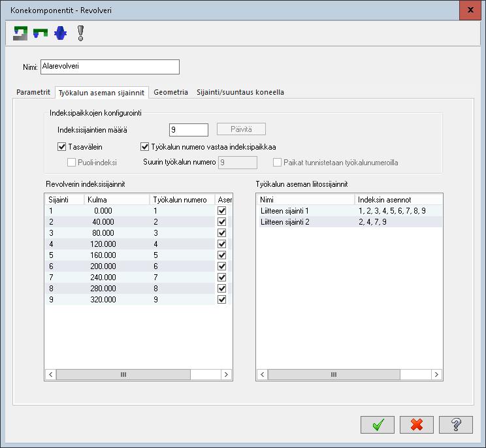The image size is (486, 448).
Task: Click the Nimi field containing Alarevolveri
Action: [x=110, y=67]
